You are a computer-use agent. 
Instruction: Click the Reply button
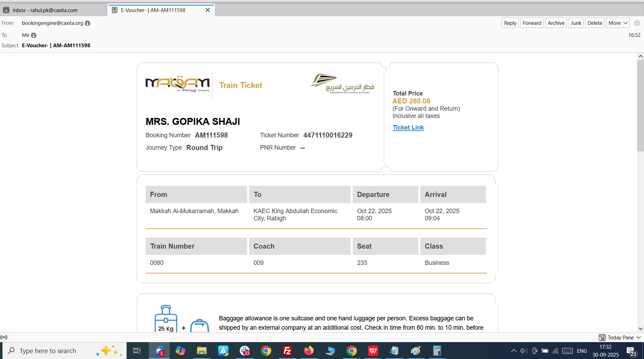tap(510, 23)
